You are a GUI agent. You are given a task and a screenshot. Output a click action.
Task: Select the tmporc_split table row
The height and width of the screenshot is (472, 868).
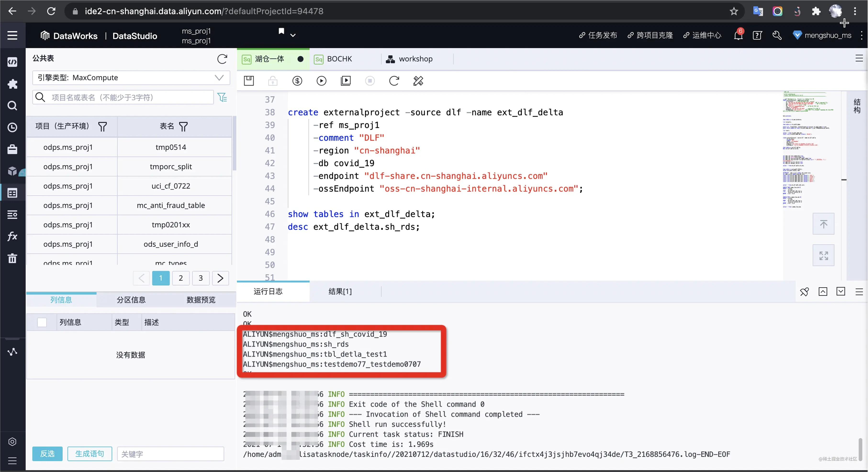tap(129, 166)
